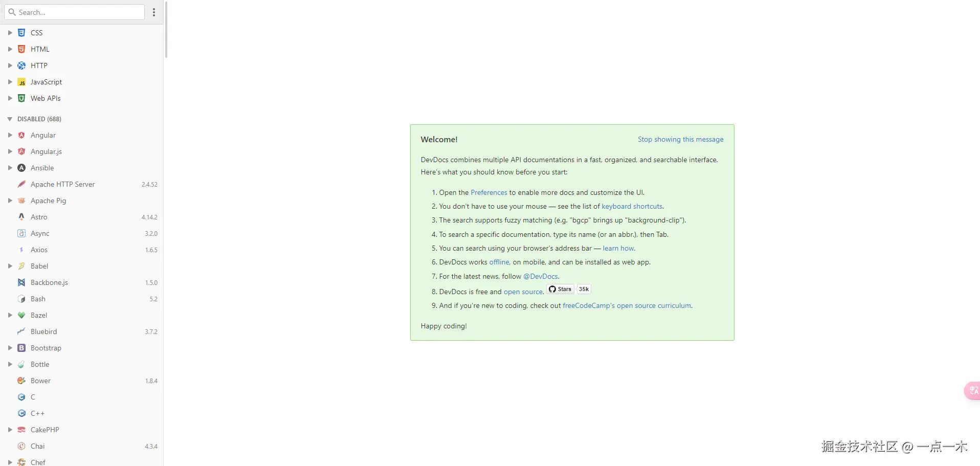
Task: Open the Preferences link
Action: [488, 192]
